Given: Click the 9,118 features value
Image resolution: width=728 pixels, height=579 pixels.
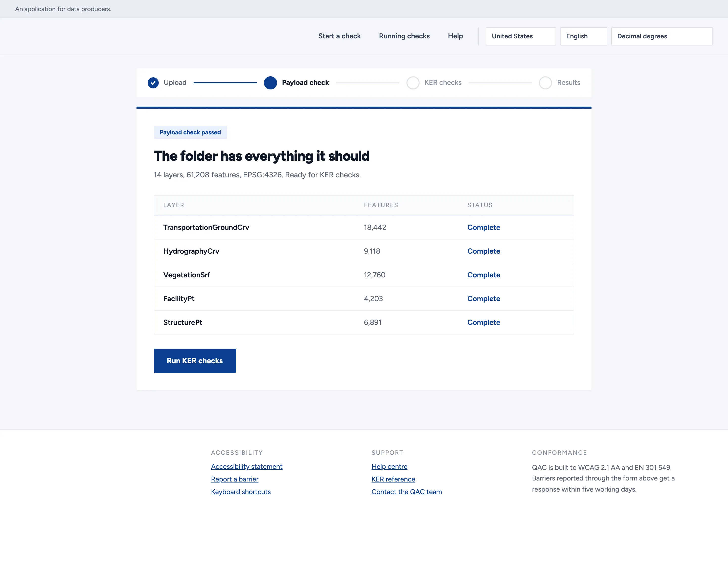Looking at the screenshot, I should click(x=372, y=251).
